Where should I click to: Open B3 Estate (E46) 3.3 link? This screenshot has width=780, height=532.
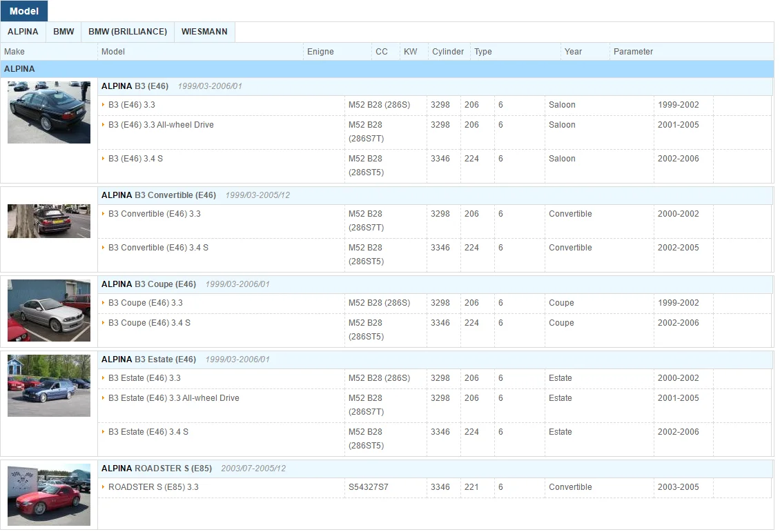(145, 378)
